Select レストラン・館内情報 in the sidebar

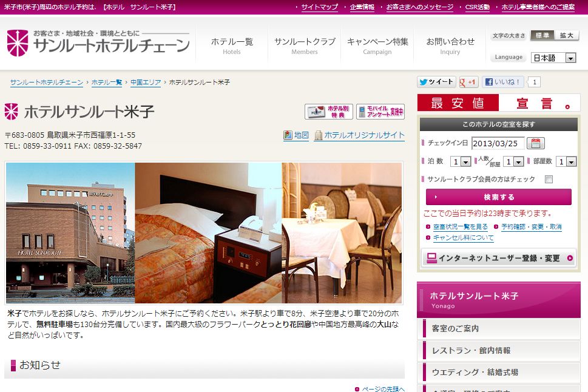click(499, 350)
